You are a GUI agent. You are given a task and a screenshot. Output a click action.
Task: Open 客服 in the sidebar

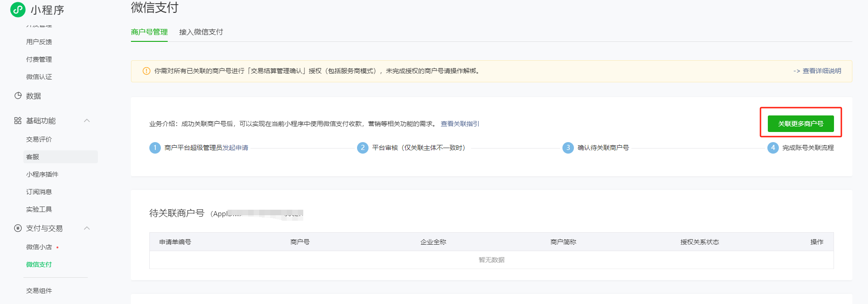point(33,157)
